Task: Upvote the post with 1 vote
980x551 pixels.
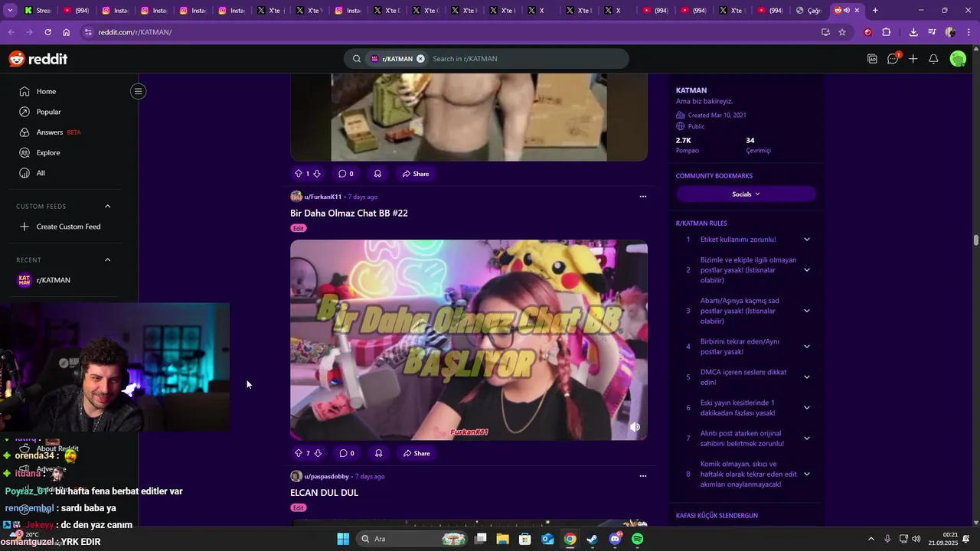Action: pos(299,174)
